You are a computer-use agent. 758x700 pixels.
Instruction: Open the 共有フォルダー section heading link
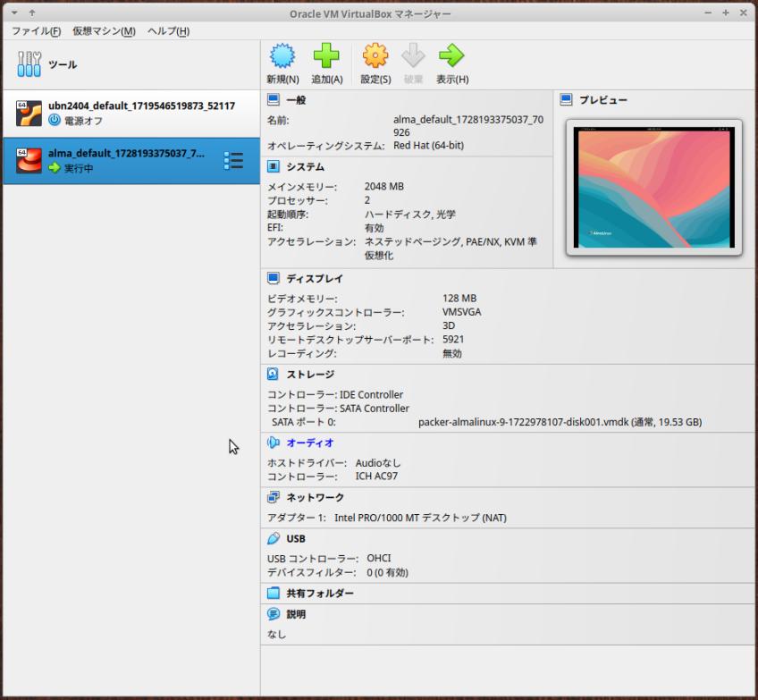click(x=319, y=593)
